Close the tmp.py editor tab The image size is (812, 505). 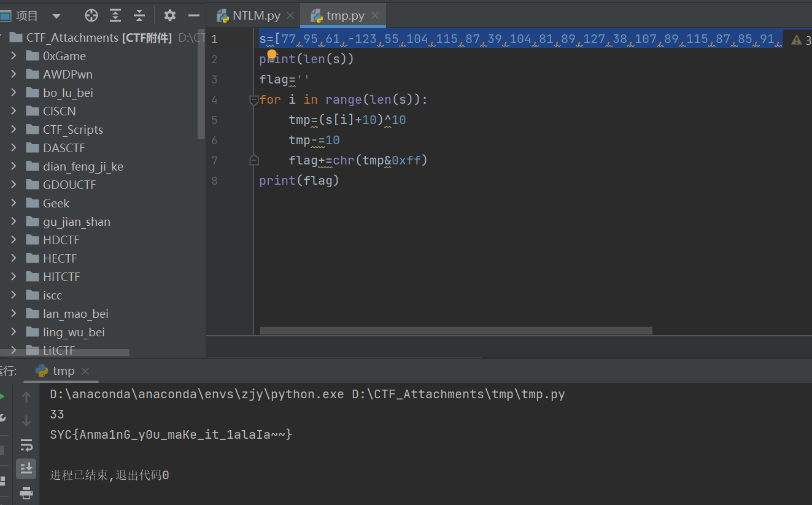375,16
